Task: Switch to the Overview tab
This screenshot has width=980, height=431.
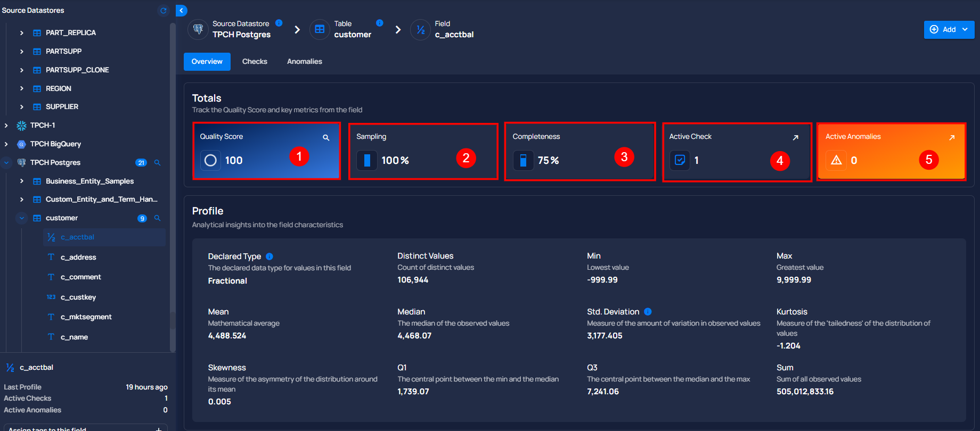Action: [x=207, y=62]
